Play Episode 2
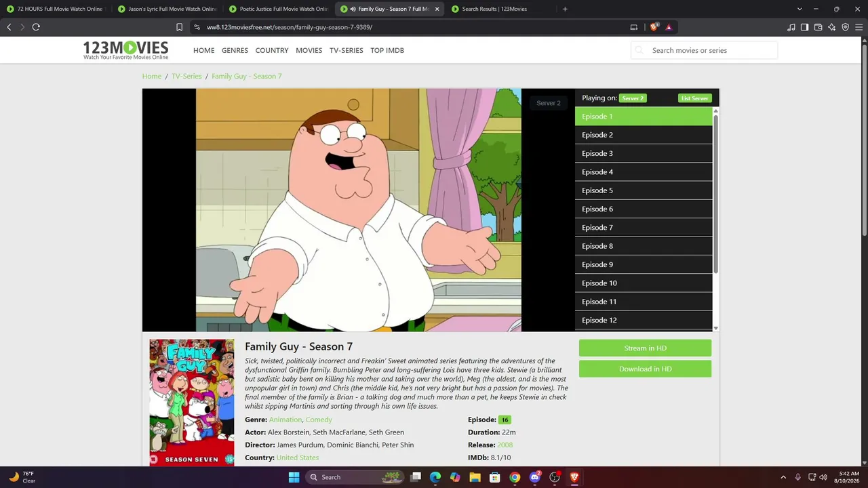 644,135
